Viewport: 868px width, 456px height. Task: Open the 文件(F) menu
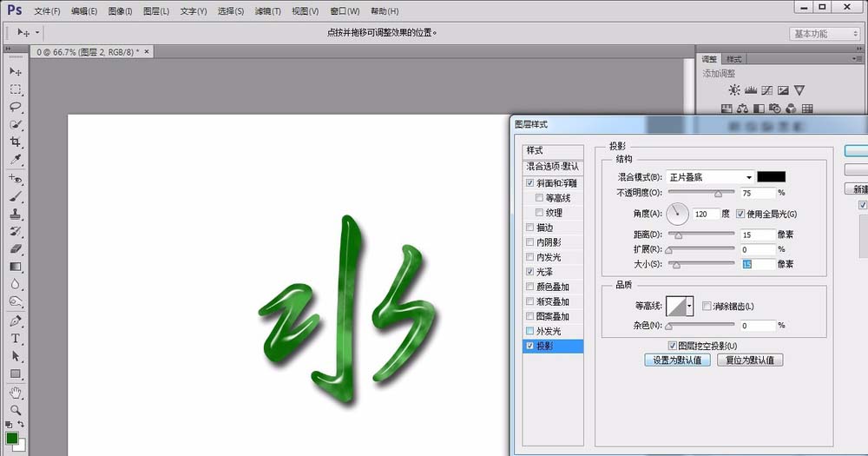(x=47, y=11)
